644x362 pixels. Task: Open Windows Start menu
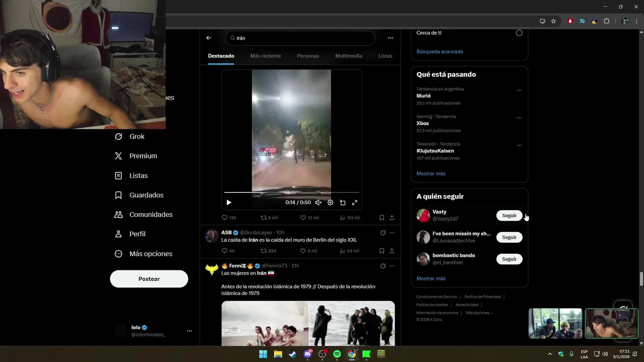click(263, 354)
